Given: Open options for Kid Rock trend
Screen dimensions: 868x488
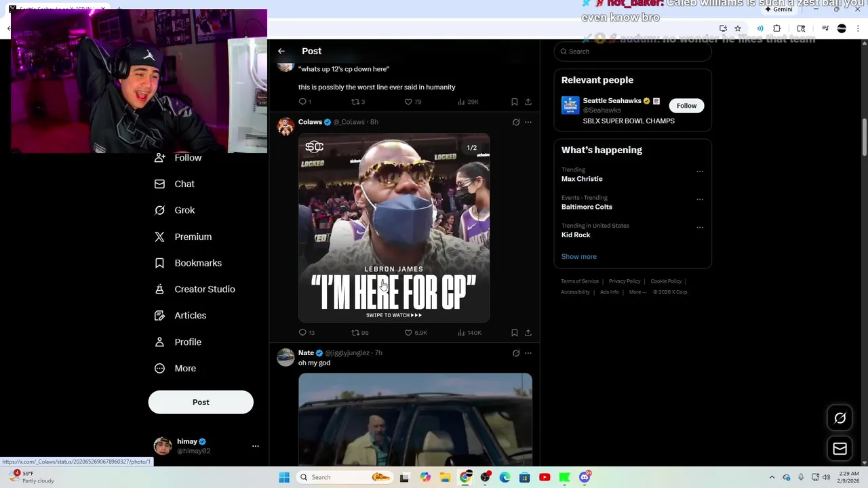Looking at the screenshot, I should [700, 228].
